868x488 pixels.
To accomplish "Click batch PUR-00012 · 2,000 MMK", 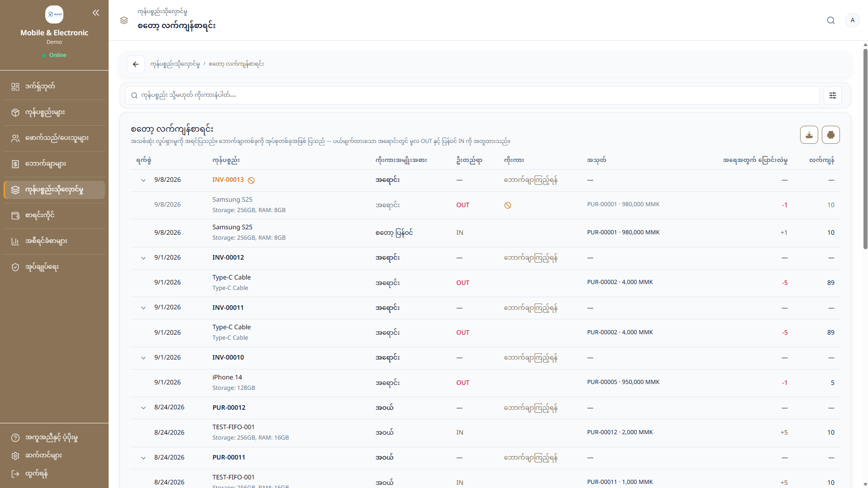I will point(620,432).
